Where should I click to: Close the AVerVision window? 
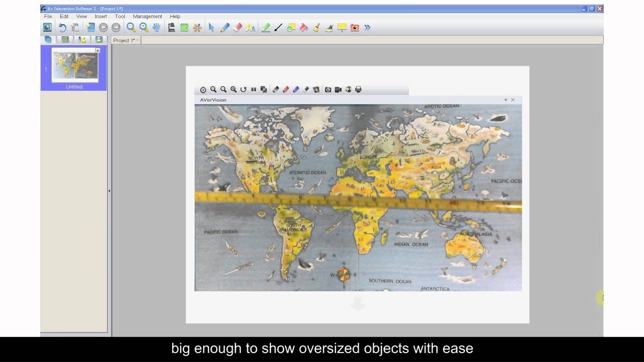[x=513, y=100]
